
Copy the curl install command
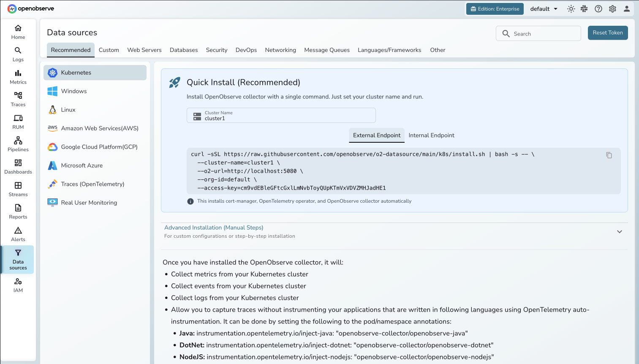pos(609,155)
